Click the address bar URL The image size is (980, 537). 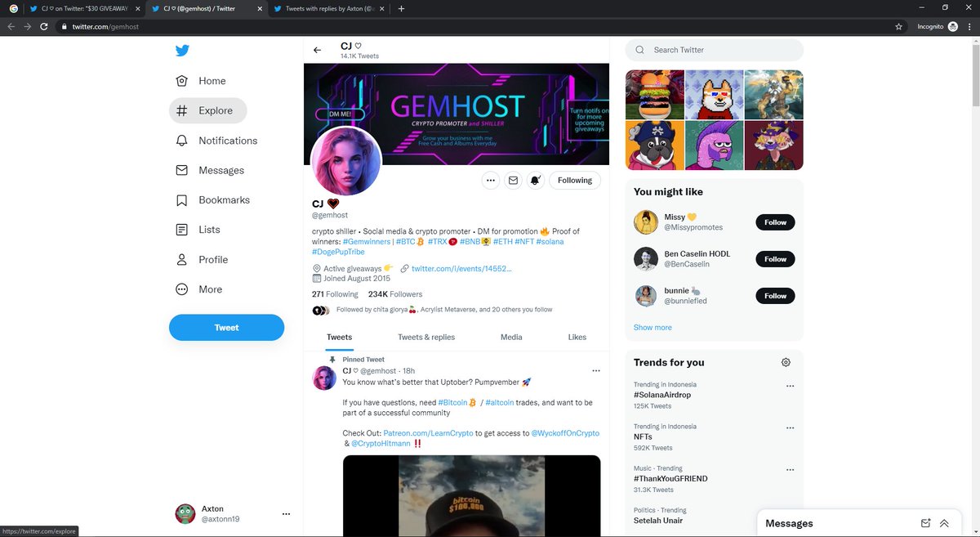(x=105, y=26)
